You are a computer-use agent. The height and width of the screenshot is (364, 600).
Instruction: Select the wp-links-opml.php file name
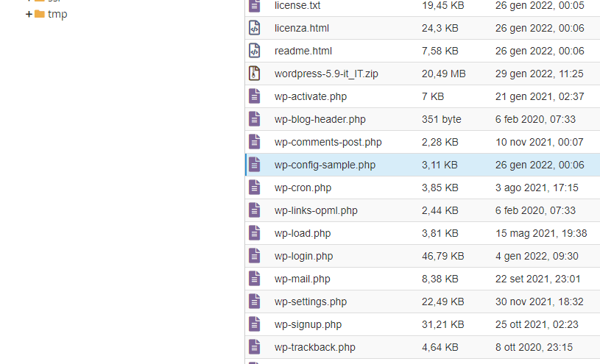316,210
